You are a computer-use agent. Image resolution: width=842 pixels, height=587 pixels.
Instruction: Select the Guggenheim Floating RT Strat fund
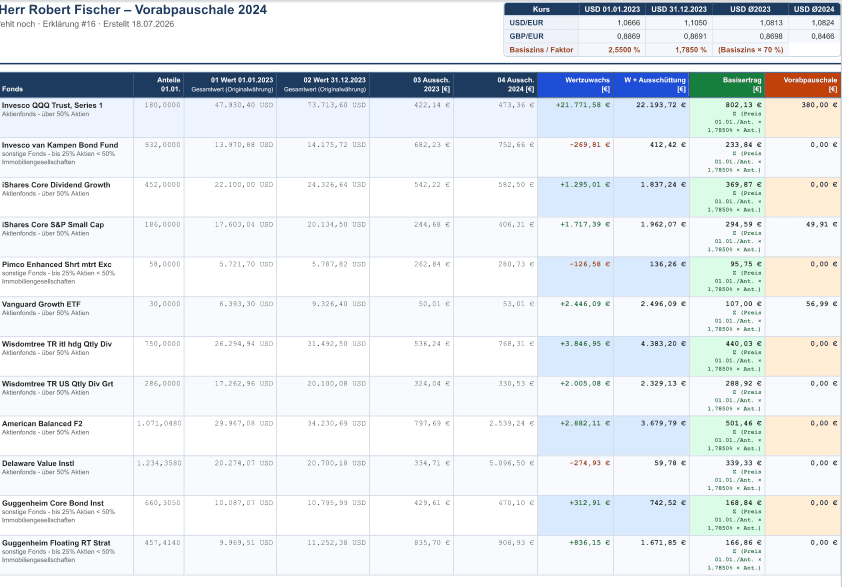[56, 543]
